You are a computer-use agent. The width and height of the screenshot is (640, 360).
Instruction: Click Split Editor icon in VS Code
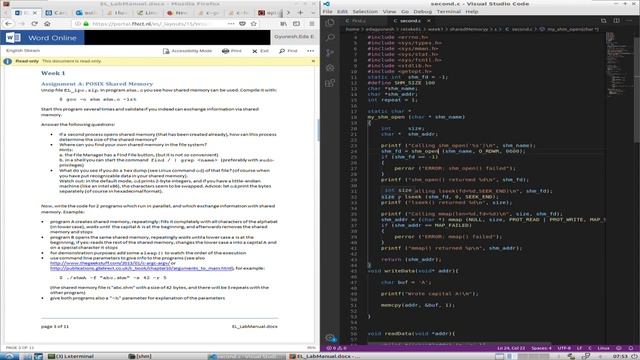pyautogui.click(x=616, y=20)
